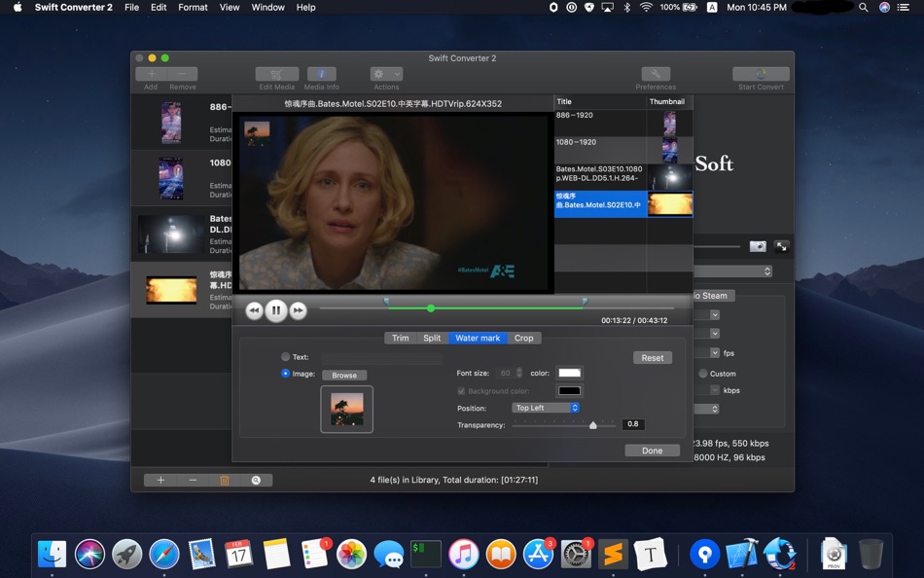
Task: Open the Position Top Left dropdown
Action: 547,407
